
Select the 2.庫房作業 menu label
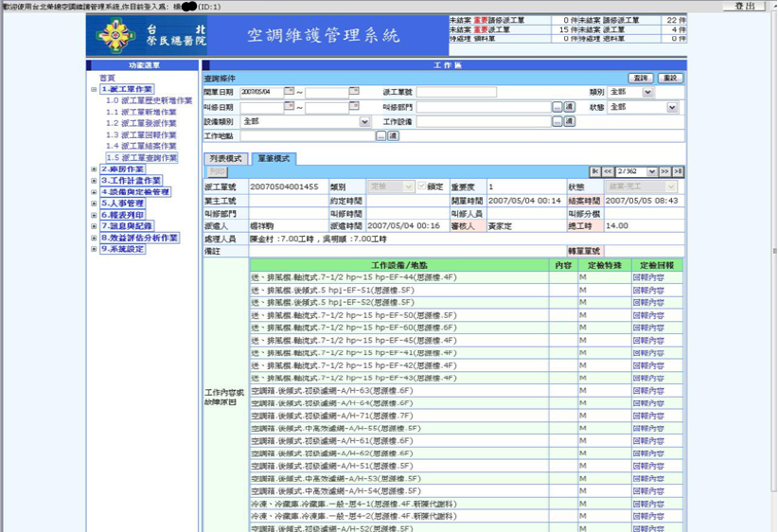(122, 169)
